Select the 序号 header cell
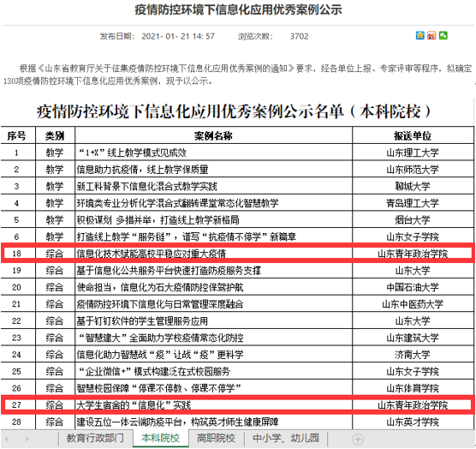This screenshot has height=449, width=476. [17, 135]
